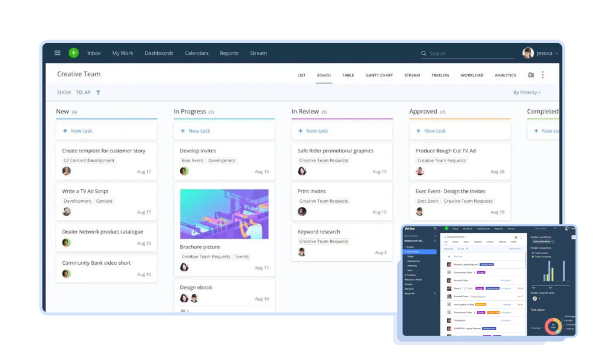Add new task in Approved column
This screenshot has height=364, width=605.
(435, 131)
